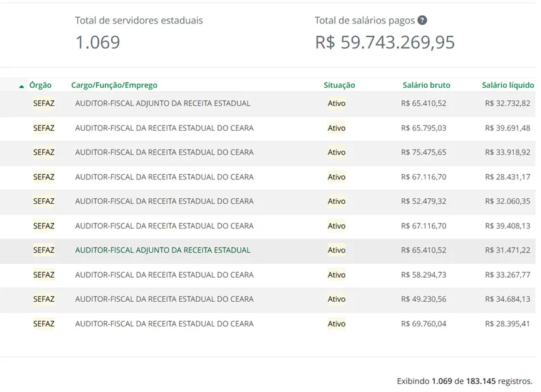
Task: Click the SEFAZ badge in the first row
Action: (44, 103)
